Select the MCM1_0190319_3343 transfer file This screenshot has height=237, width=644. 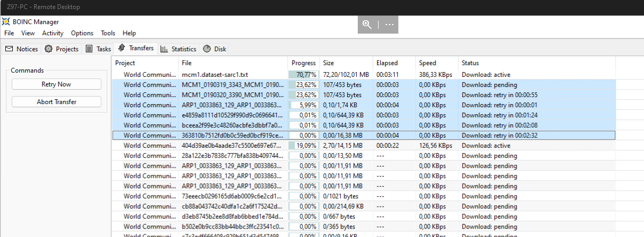[x=232, y=85]
